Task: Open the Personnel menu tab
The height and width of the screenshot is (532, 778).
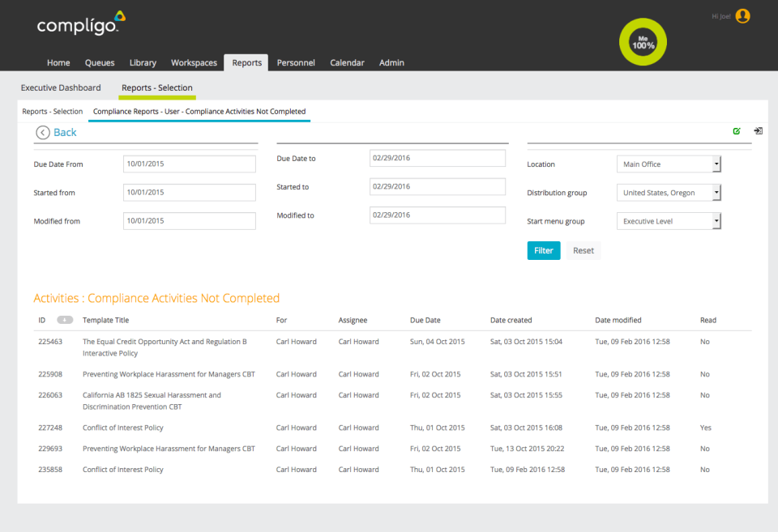Action: 296,62
